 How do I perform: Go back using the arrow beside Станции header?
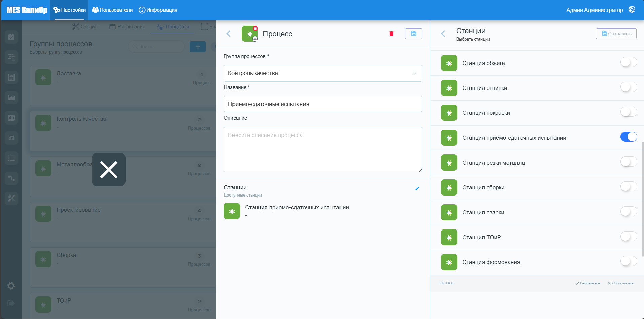click(443, 34)
